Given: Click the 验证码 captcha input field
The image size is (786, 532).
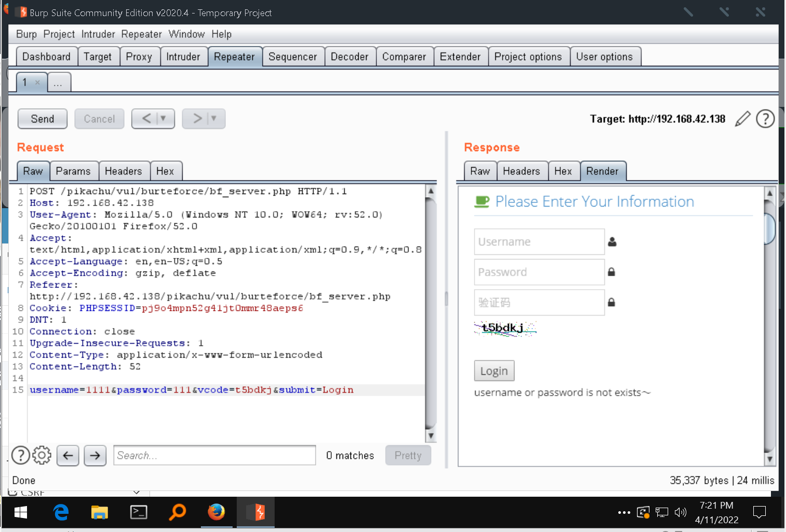Looking at the screenshot, I should 539,303.
